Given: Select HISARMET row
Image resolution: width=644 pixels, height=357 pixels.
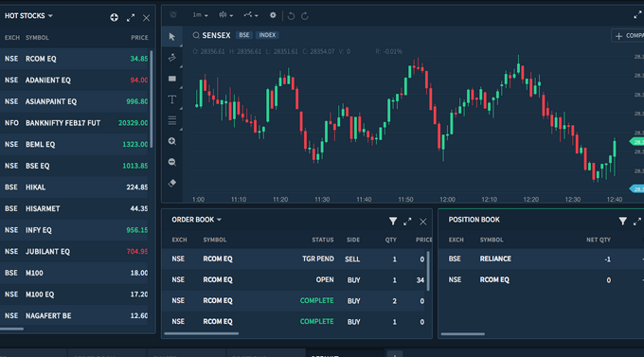Looking at the screenshot, I should pos(74,208).
